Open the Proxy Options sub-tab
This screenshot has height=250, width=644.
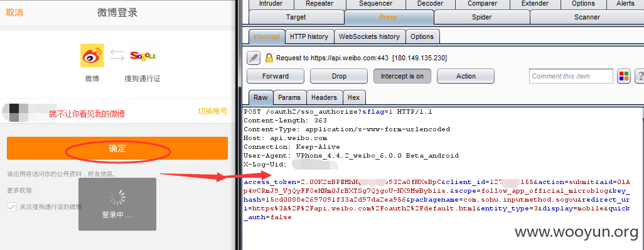coord(422,36)
